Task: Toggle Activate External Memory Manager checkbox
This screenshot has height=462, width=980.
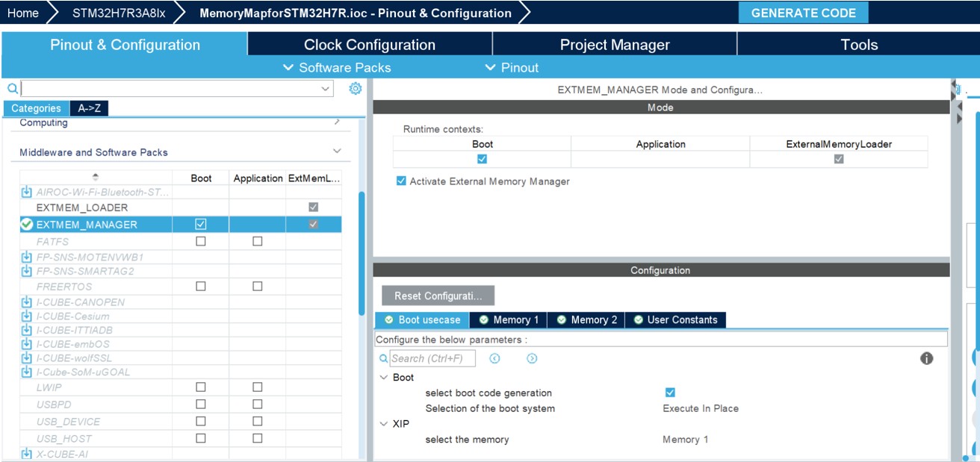Action: click(x=402, y=181)
